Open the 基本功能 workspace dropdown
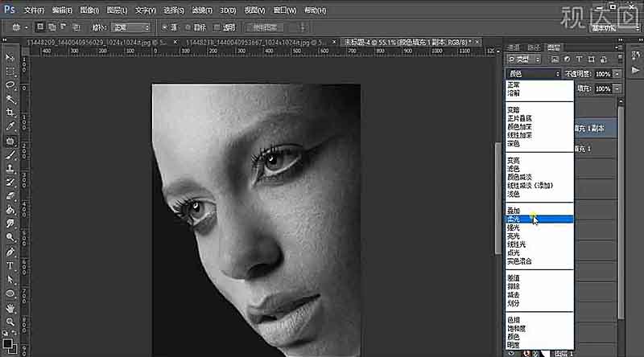The width and height of the screenshot is (644, 357). point(615,28)
